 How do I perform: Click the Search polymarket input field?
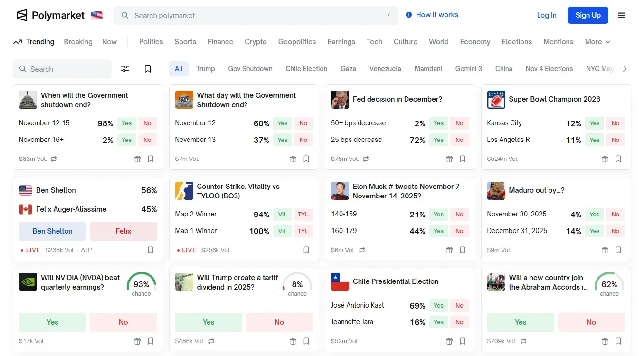[x=256, y=15]
